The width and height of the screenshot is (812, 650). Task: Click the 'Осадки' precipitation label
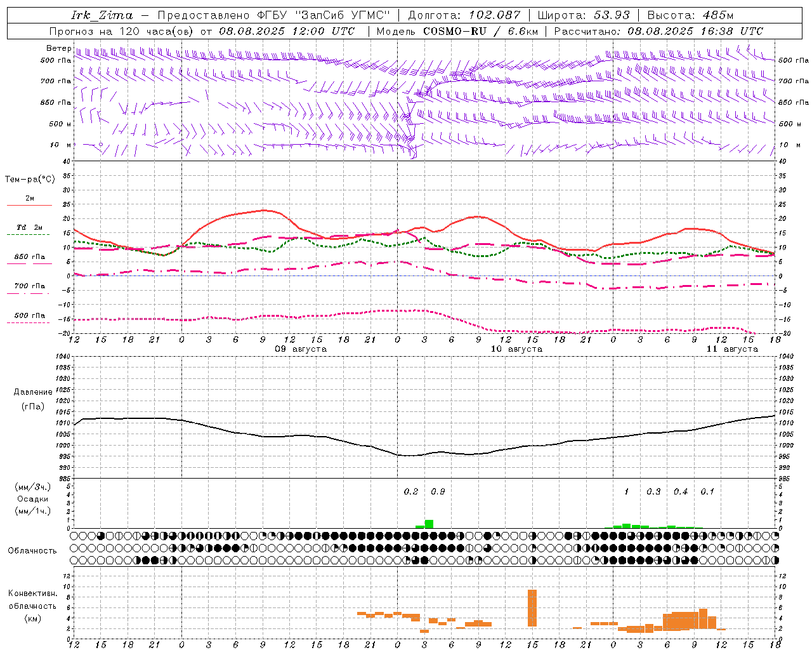[33, 499]
